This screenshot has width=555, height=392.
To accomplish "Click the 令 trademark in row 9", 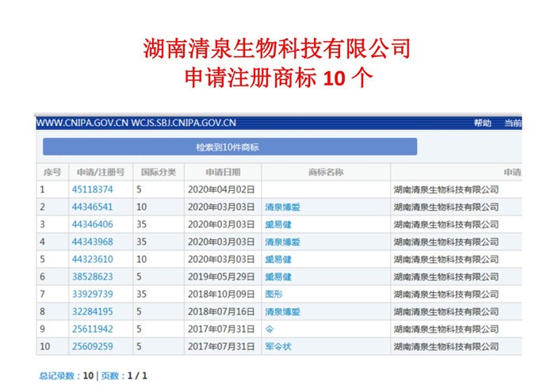I will 269,329.
